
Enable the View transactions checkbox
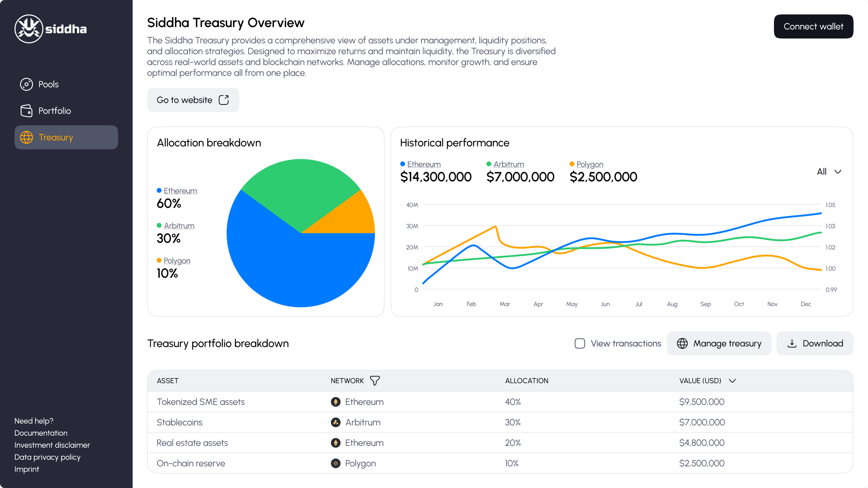tap(579, 343)
